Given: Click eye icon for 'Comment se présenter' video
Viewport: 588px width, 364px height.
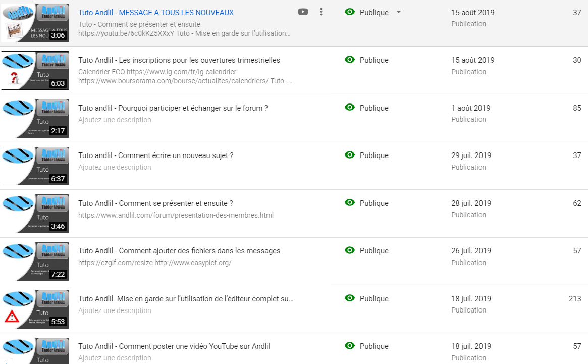Looking at the screenshot, I should (350, 203).
